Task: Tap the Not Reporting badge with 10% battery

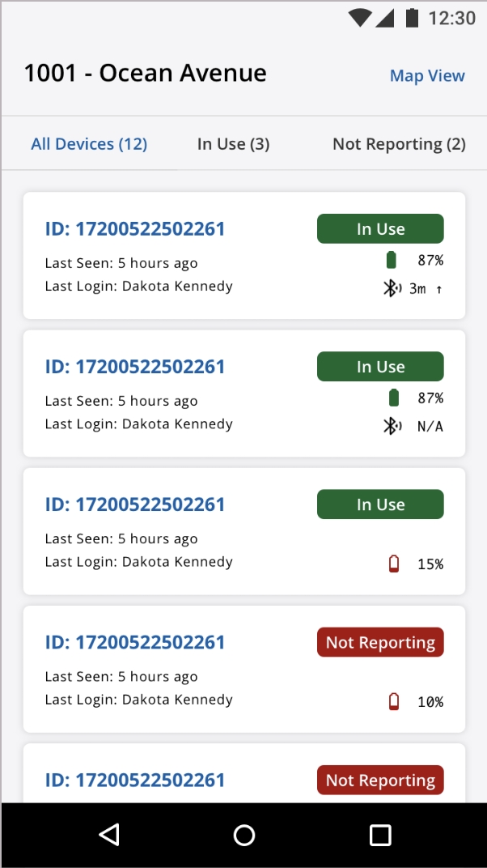Action: (x=380, y=642)
